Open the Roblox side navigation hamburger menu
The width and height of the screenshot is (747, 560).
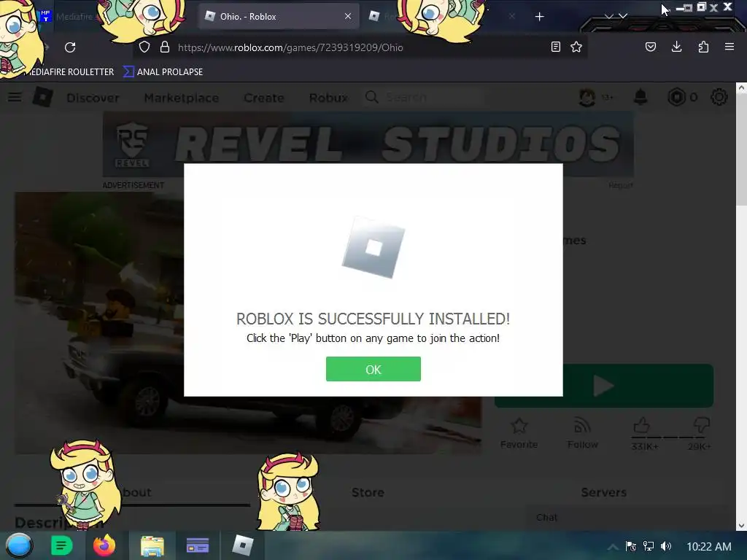tap(15, 97)
